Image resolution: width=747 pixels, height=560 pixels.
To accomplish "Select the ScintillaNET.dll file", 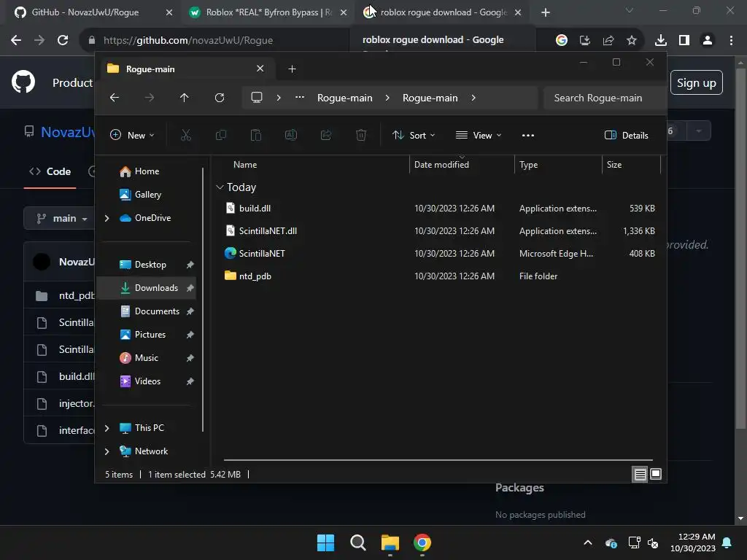I will tap(268, 231).
